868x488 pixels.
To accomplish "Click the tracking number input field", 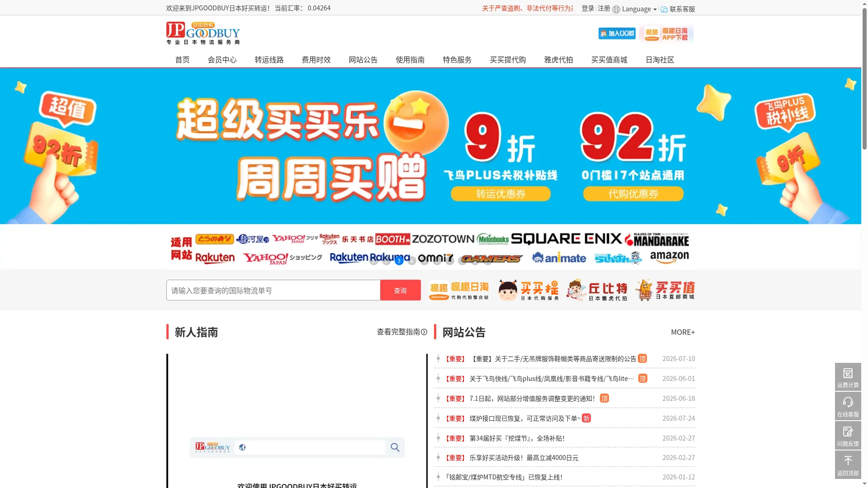I will (x=273, y=290).
